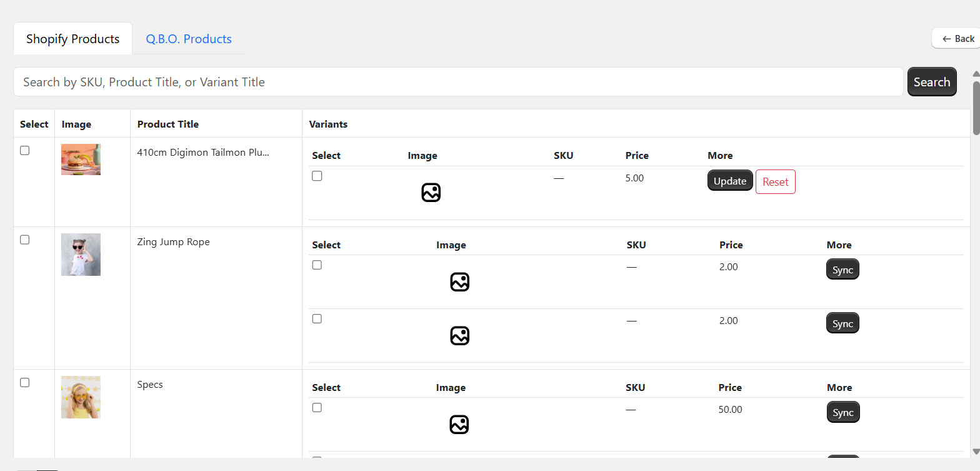Image resolution: width=980 pixels, height=471 pixels.
Task: Enable the Digimon variant checkbox
Action: (x=317, y=176)
